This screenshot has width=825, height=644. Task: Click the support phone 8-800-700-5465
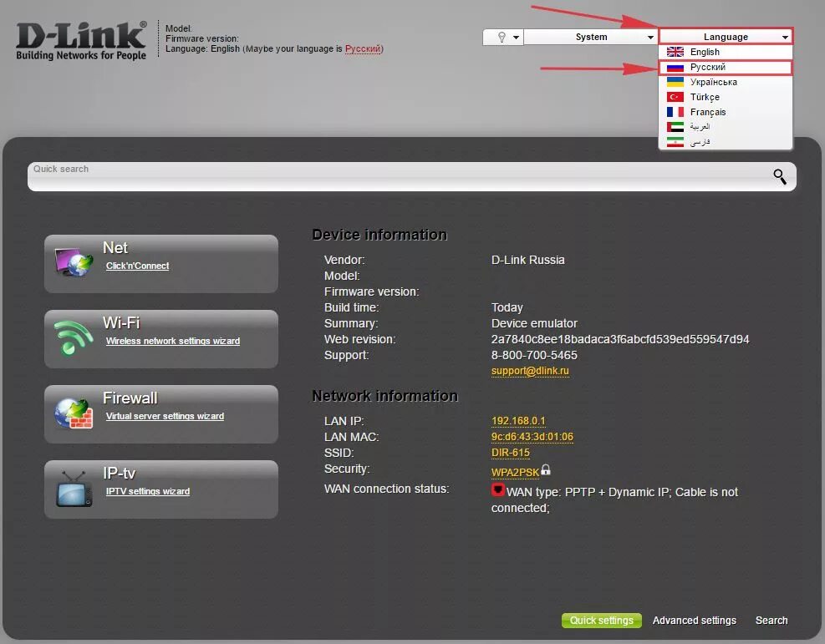click(x=534, y=355)
